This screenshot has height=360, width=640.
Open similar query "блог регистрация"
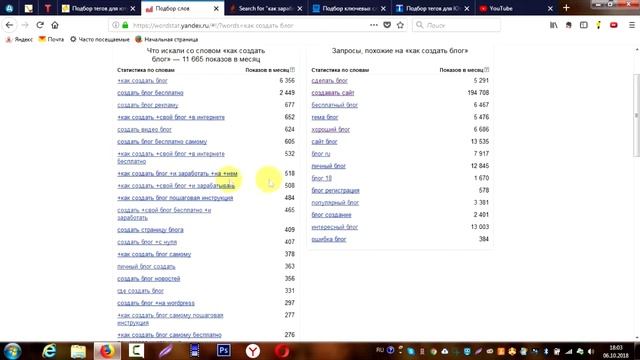(336, 191)
